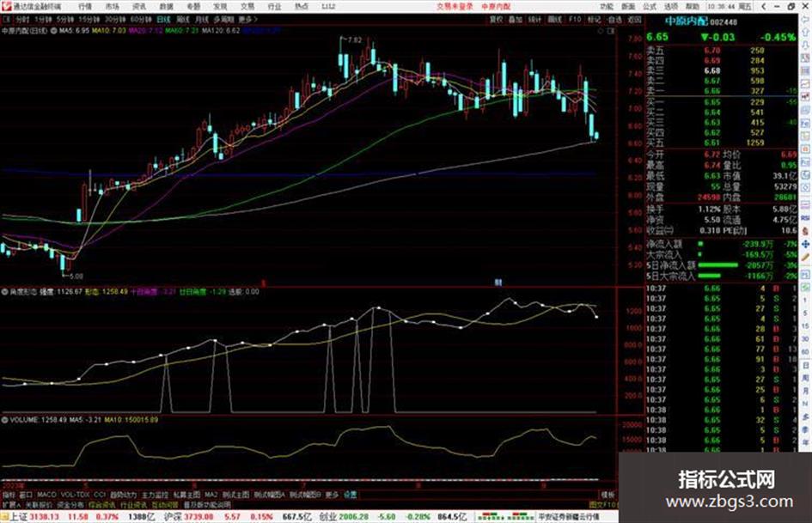Select the RSI indicator icon in right sidebar
The image size is (812, 523).
click(x=806, y=218)
